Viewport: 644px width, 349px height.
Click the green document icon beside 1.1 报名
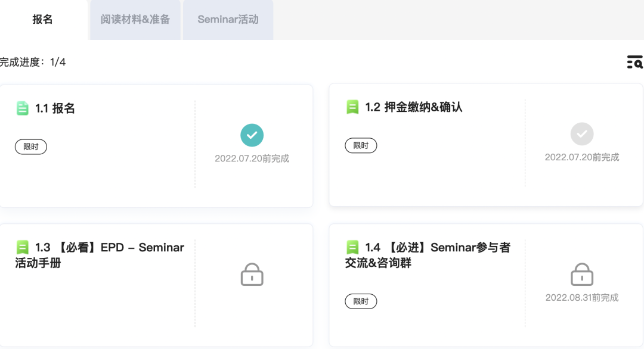(22, 108)
